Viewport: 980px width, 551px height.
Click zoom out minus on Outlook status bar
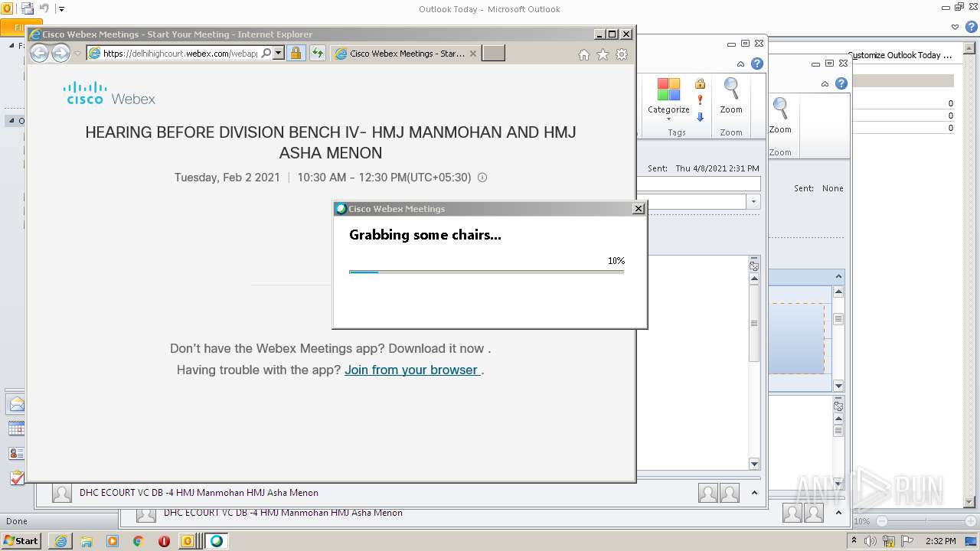882,521
